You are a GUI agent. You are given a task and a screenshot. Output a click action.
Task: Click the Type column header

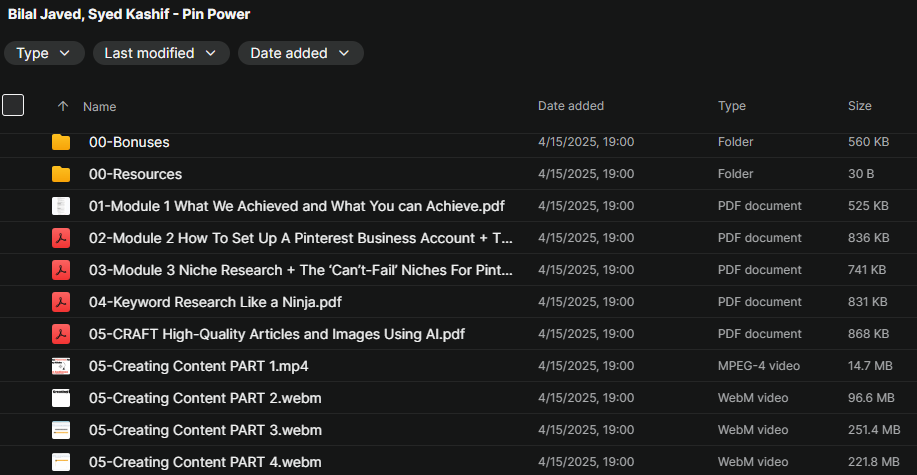[732, 106]
